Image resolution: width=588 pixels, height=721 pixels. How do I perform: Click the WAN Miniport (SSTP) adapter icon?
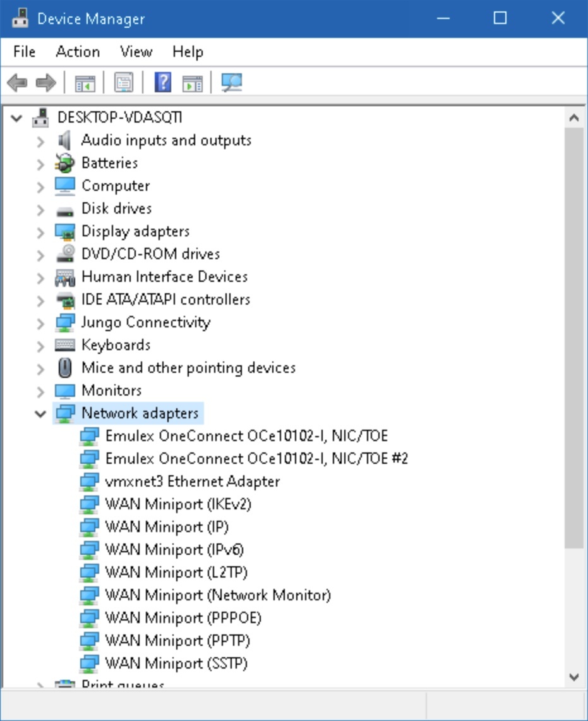click(89, 663)
